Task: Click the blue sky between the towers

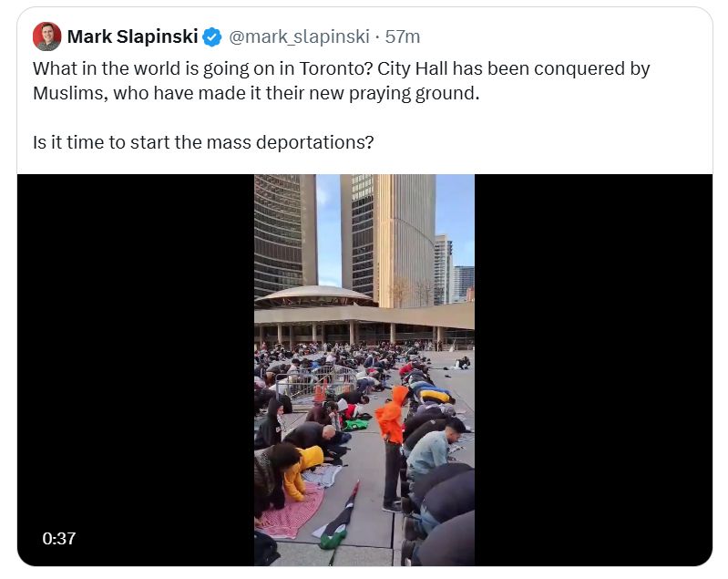Action: 329,230
